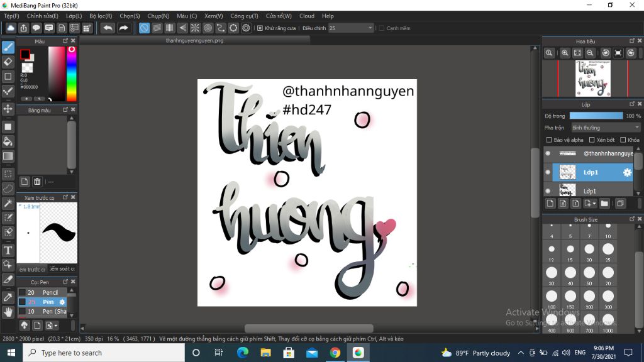Toggle the Xén bớt clipping checkbox
The image size is (644, 362).
pos(592,140)
